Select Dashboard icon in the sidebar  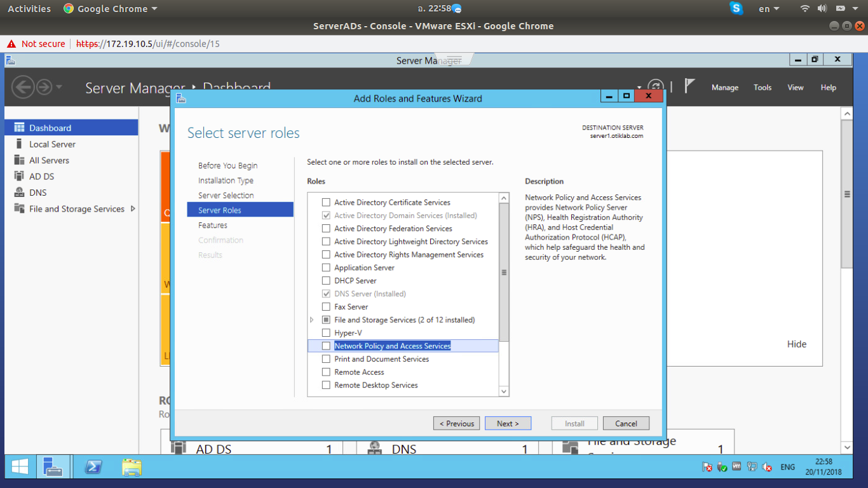19,128
